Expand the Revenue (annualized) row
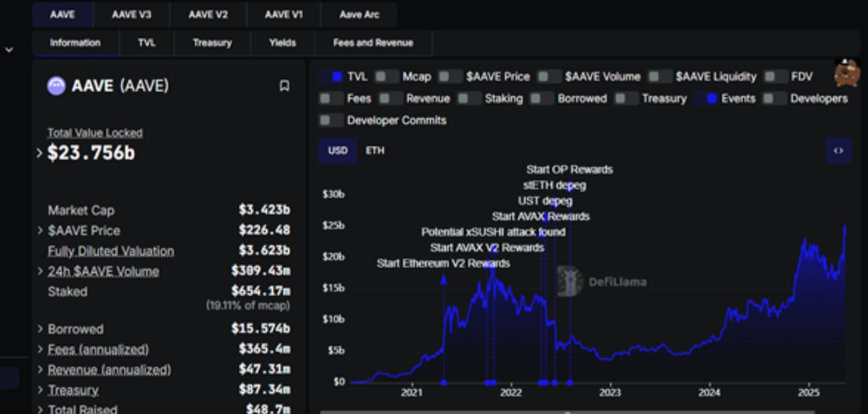This screenshot has height=414, width=868. coord(40,370)
